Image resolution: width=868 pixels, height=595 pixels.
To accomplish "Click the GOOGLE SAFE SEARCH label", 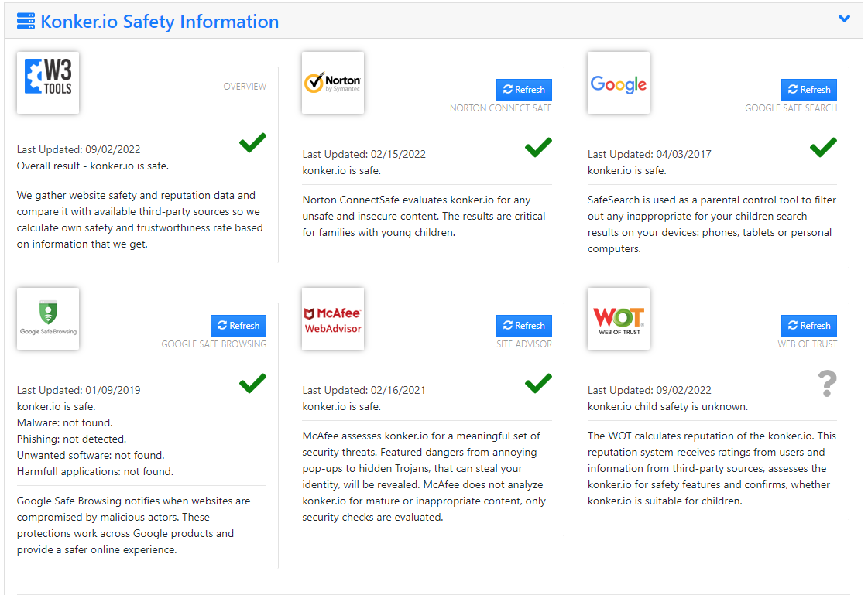I will pos(791,108).
